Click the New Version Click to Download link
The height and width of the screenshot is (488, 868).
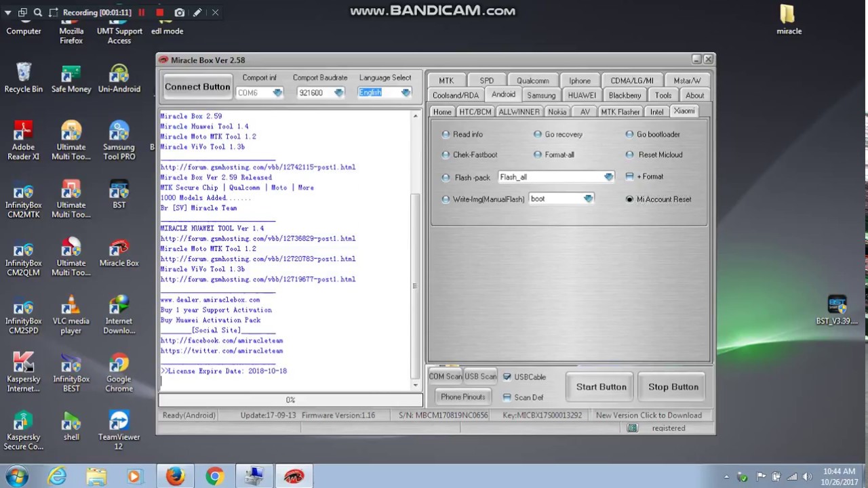649,415
